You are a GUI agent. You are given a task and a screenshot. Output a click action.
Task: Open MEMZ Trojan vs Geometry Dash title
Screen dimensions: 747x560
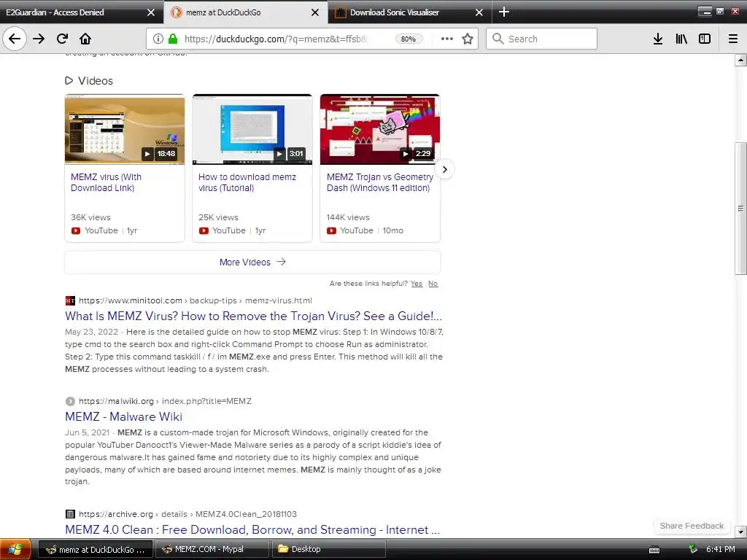[379, 182]
